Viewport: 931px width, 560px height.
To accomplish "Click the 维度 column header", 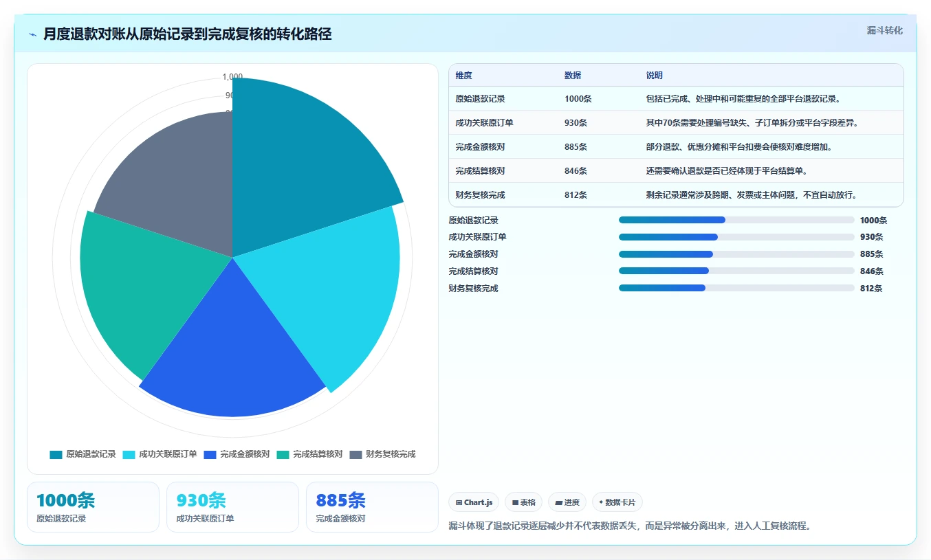I will pos(463,76).
